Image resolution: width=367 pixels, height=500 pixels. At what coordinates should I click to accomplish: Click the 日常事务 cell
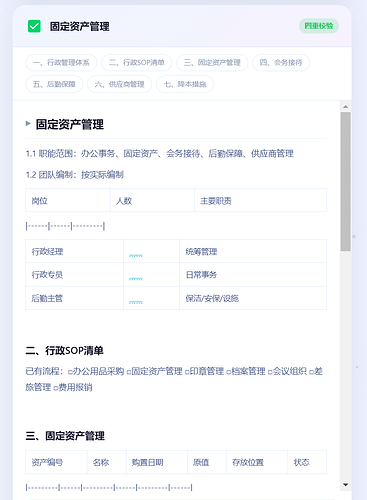pyautogui.click(x=253, y=275)
